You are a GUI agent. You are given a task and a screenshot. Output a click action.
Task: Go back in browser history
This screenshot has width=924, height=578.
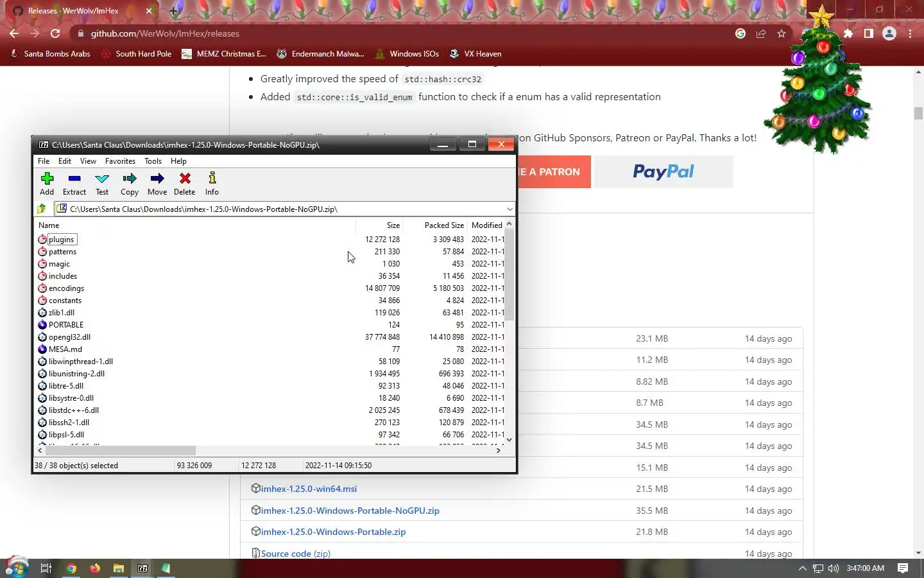[14, 33]
